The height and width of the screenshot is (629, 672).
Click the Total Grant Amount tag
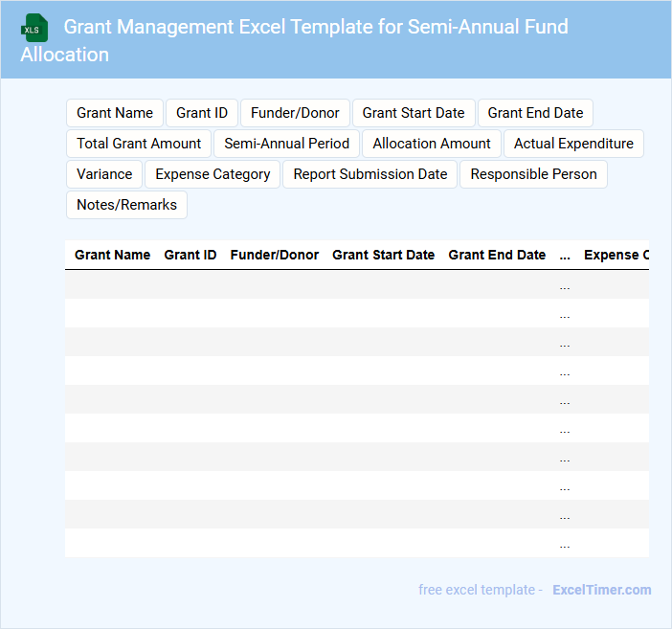(139, 144)
